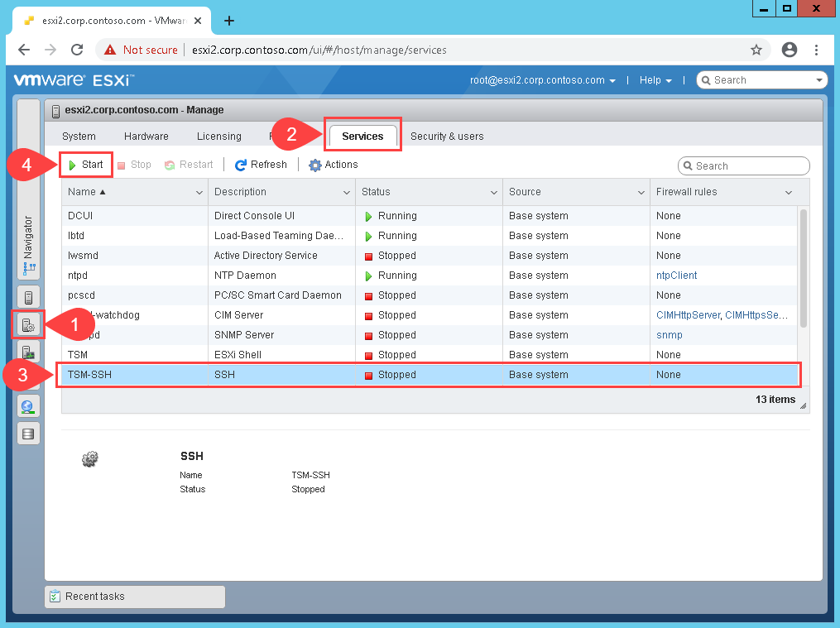Select the lwsmd service row
Viewport: 840px width, 628px height.
click(430, 256)
